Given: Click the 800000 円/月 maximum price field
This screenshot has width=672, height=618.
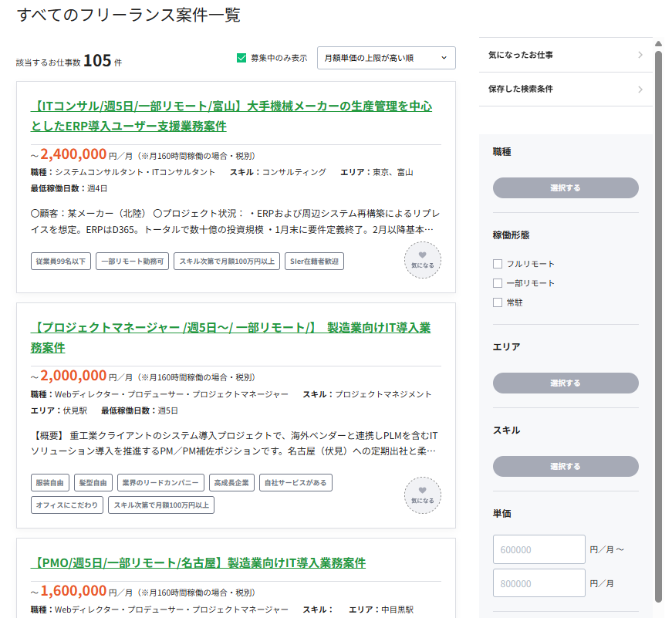Looking at the screenshot, I should 539,583.
